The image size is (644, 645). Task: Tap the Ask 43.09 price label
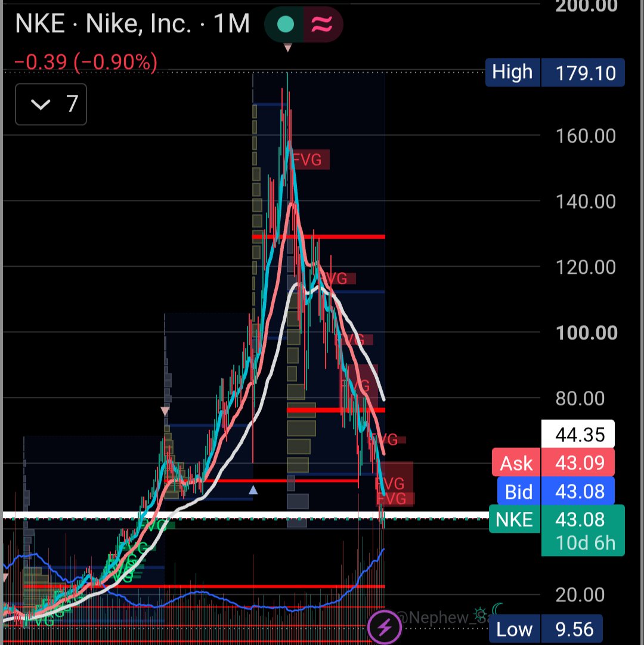[553, 463]
